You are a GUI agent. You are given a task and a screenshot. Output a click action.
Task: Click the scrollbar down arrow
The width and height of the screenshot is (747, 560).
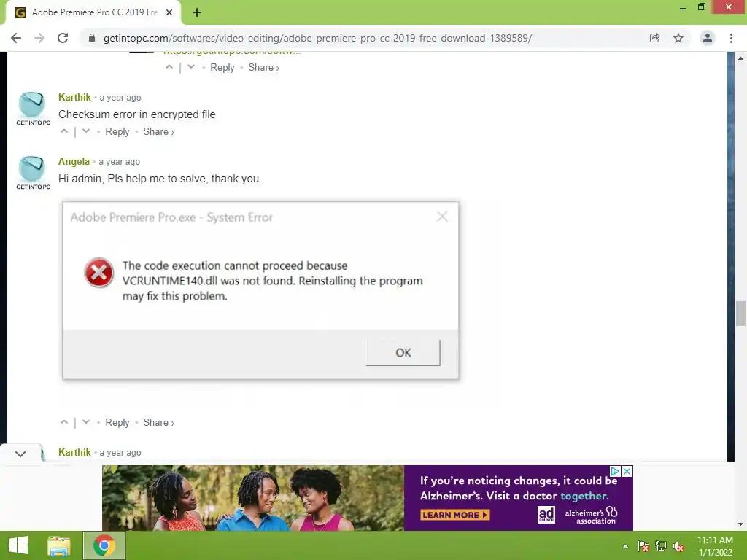[740, 524]
